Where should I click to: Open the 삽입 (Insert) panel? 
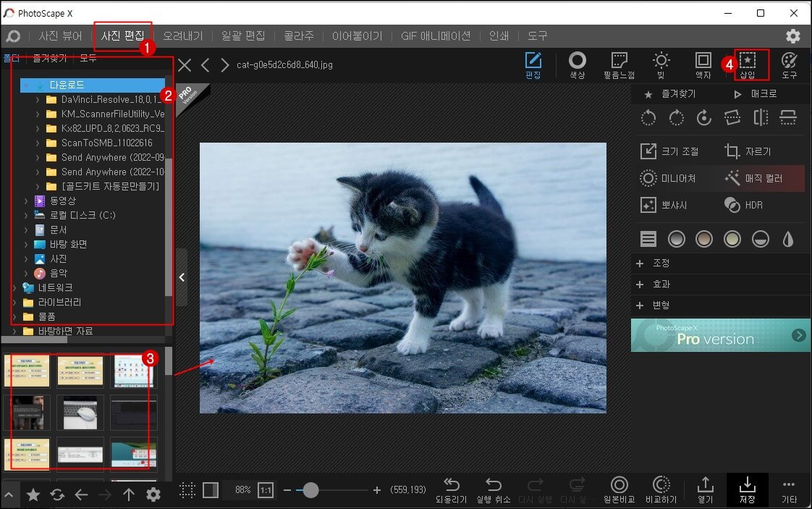(x=748, y=65)
